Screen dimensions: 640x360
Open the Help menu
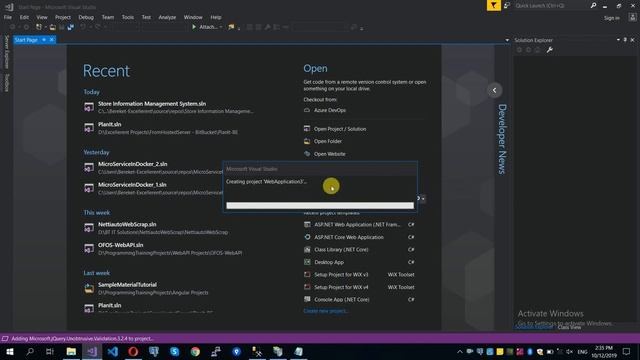point(216,17)
